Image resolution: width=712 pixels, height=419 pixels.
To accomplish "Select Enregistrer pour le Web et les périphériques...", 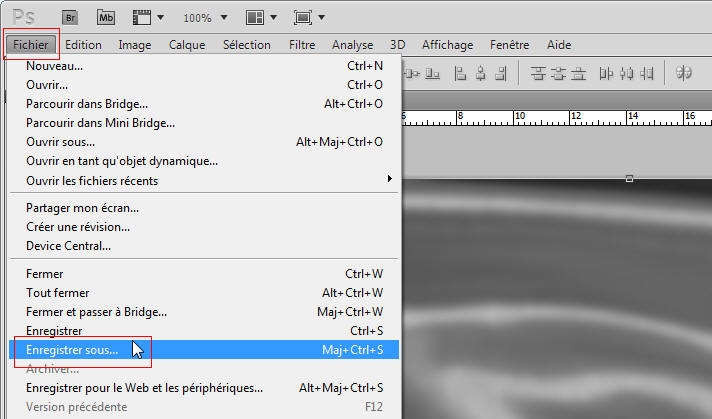I will (x=204, y=388).
